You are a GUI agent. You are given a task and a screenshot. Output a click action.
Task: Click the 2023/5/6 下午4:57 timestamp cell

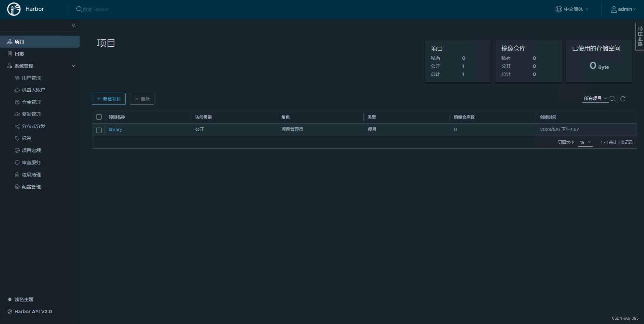point(559,129)
